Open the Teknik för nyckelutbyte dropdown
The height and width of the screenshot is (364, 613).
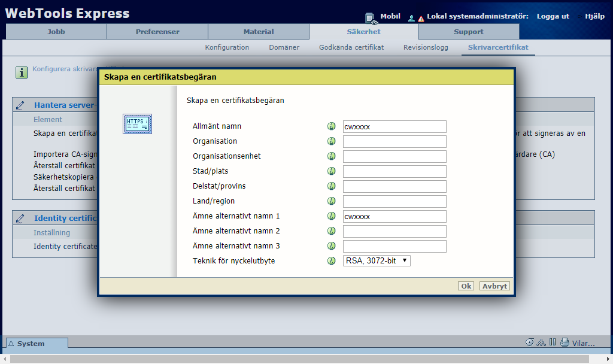click(377, 261)
